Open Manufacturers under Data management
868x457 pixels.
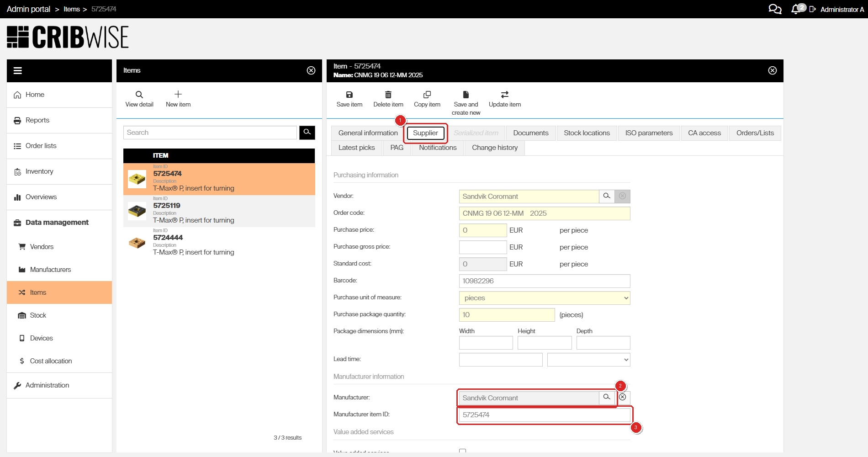tap(59, 270)
